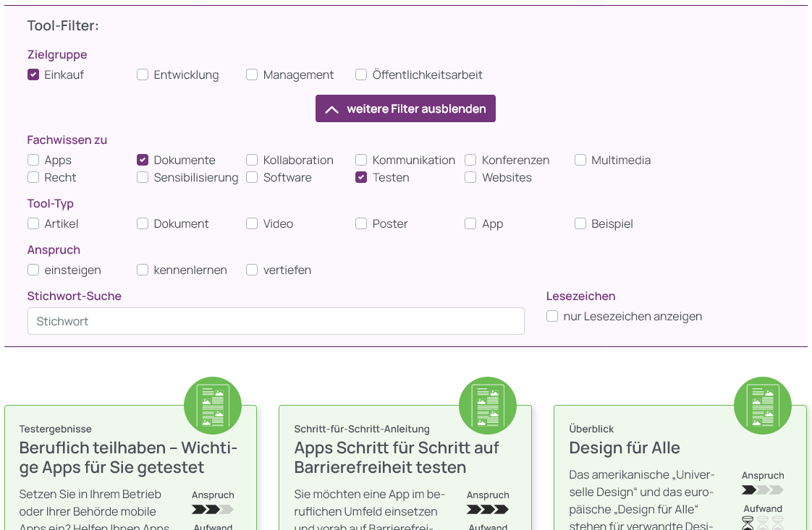Click document icon on 'Design für Alle' card
Image resolution: width=812 pixels, height=530 pixels.
click(x=763, y=406)
